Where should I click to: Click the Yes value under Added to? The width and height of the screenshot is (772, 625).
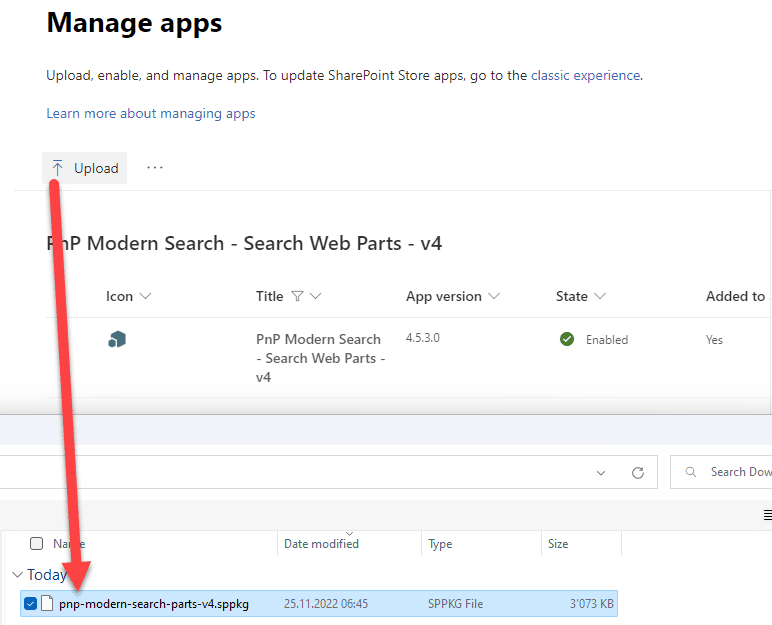click(x=714, y=340)
